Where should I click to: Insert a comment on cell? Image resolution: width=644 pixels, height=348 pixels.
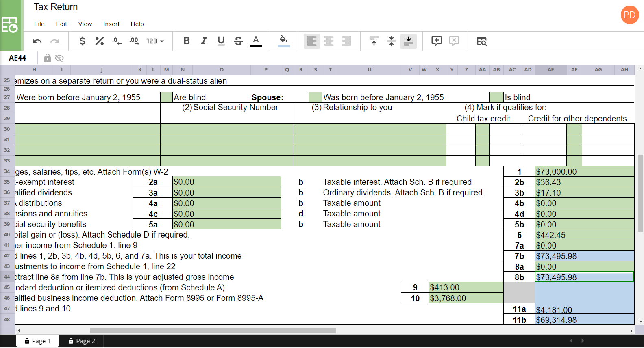437,41
